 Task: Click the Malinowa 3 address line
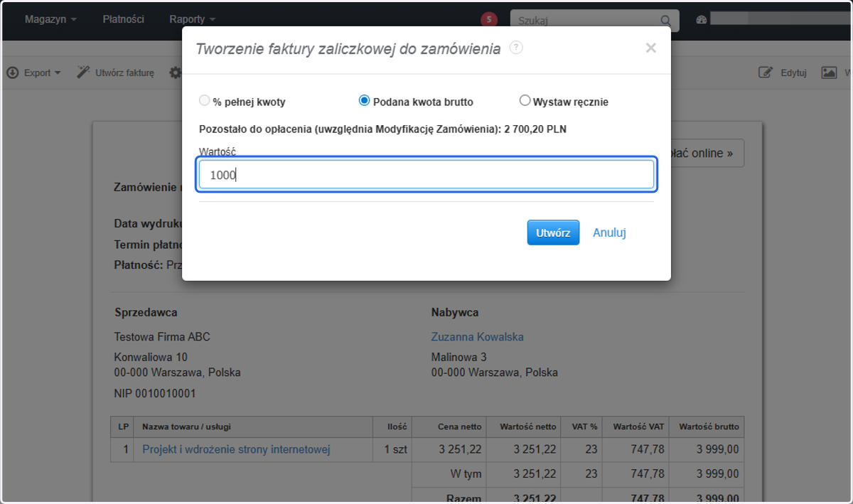459,357
